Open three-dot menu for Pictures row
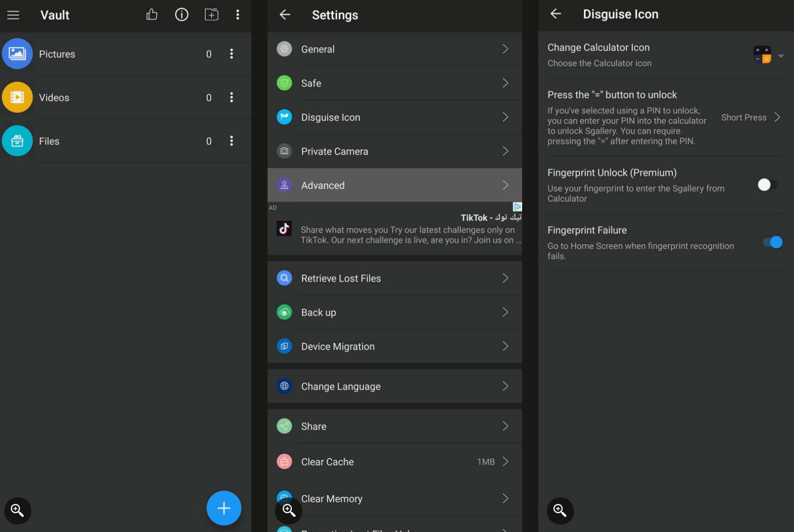Image resolution: width=794 pixels, height=532 pixels. [x=231, y=54]
